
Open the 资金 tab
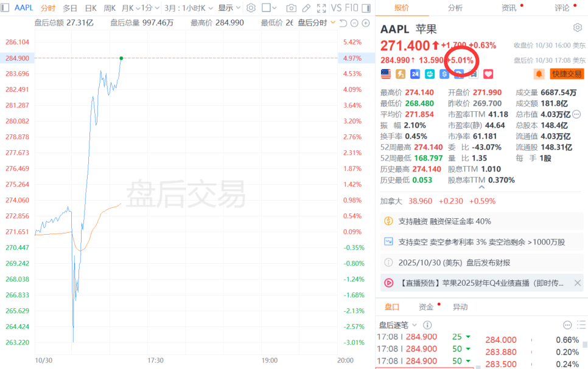[x=425, y=307]
